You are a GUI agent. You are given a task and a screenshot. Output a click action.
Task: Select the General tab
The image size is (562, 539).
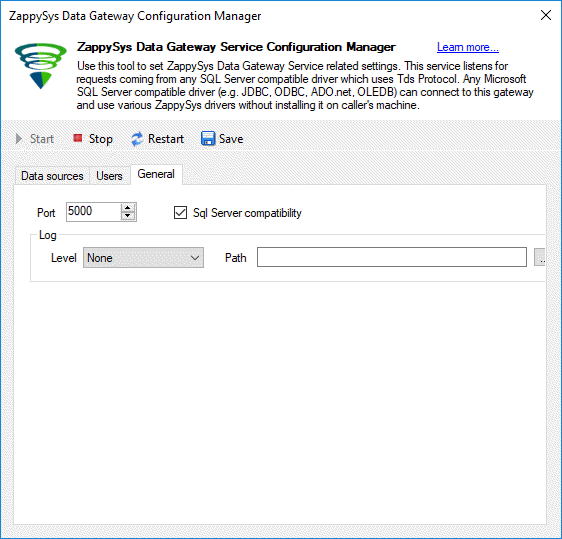[x=156, y=174]
